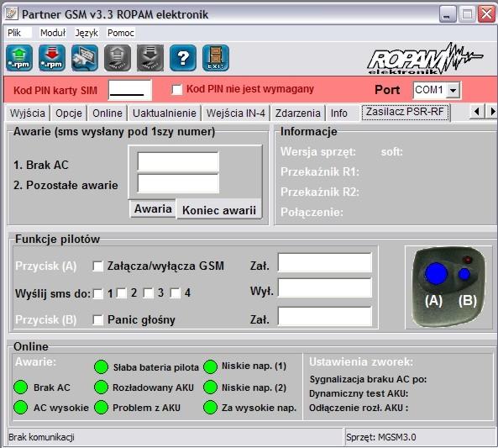Click the Słaba bateria pilota green LED
The height and width of the screenshot is (448, 498).
click(102, 367)
